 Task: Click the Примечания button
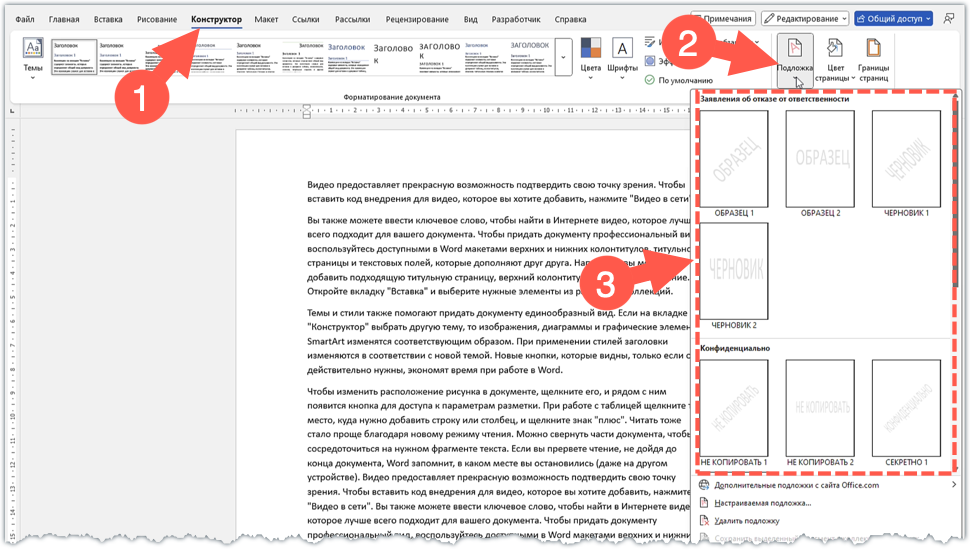pyautogui.click(x=723, y=19)
